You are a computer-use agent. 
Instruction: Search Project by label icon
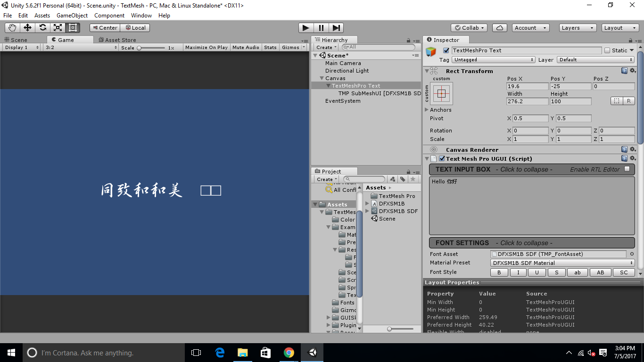403,179
